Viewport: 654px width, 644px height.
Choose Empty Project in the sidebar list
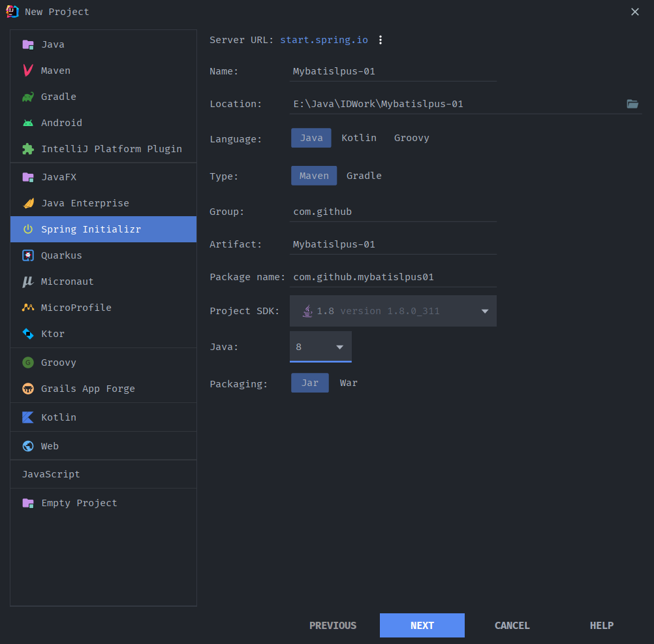pyautogui.click(x=79, y=503)
